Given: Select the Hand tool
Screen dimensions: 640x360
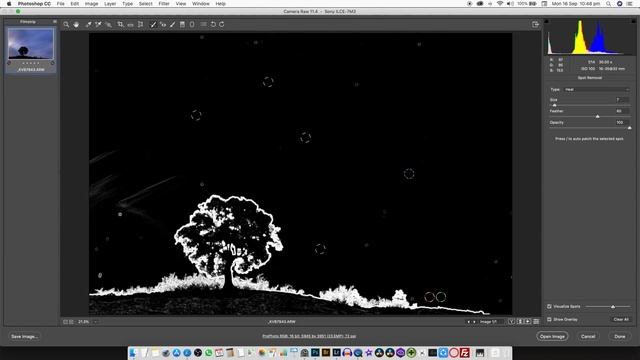Looking at the screenshot, I should point(76,24).
